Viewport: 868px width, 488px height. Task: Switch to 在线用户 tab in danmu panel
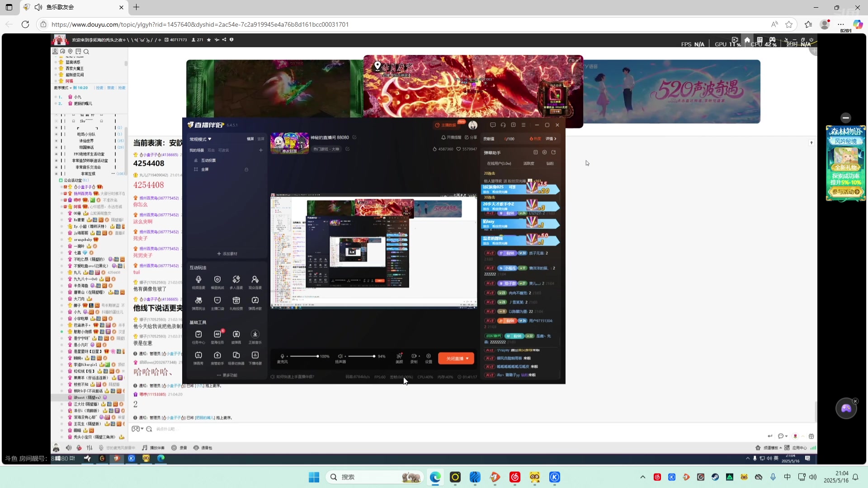[499, 164]
